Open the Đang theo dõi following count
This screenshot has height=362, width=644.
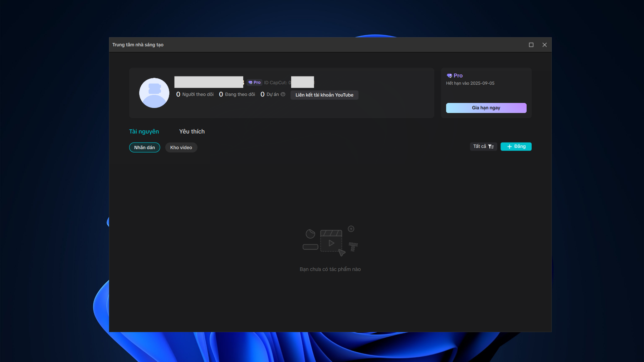(237, 94)
